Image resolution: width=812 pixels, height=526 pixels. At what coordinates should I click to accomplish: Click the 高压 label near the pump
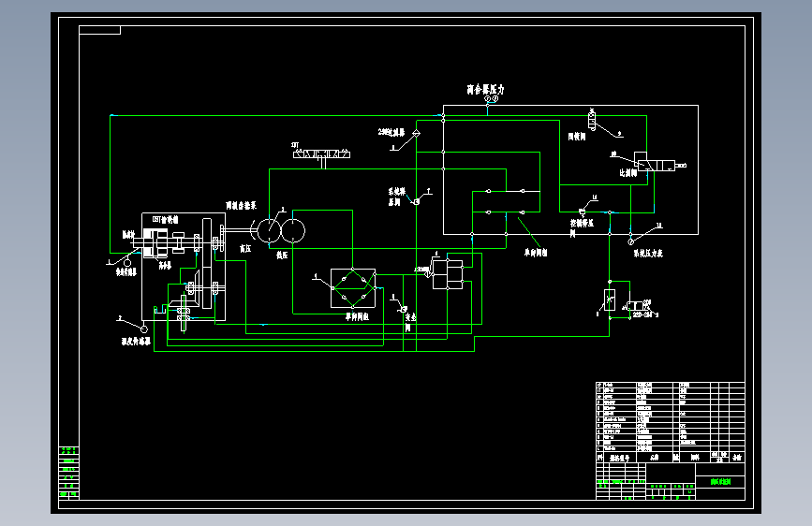(x=245, y=249)
